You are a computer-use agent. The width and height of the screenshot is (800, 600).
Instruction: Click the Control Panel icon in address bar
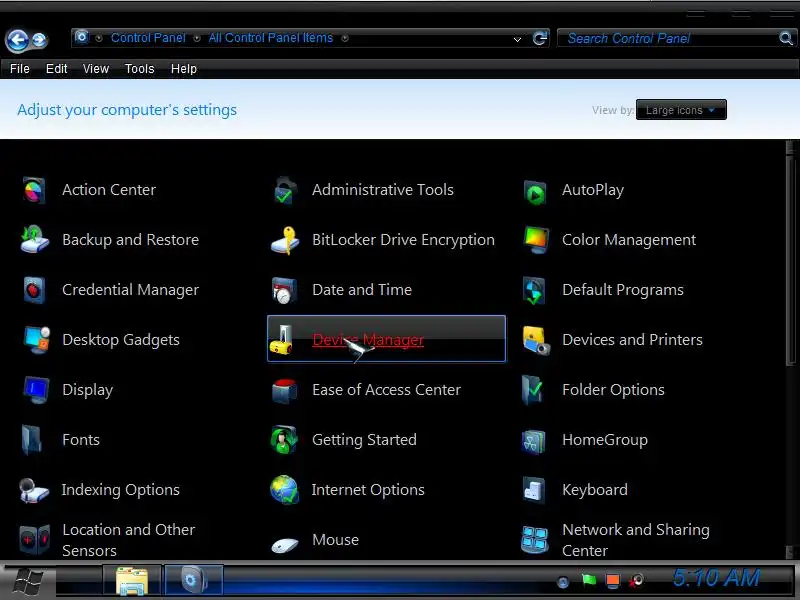82,37
